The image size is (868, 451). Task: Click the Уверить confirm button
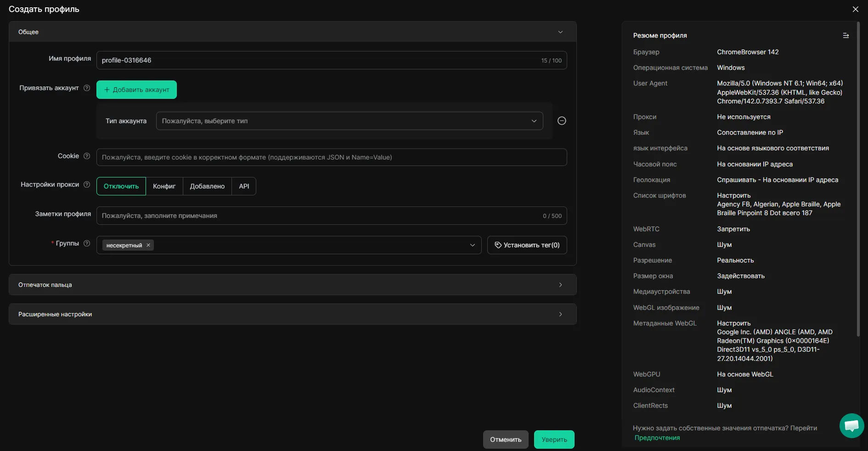click(x=554, y=440)
